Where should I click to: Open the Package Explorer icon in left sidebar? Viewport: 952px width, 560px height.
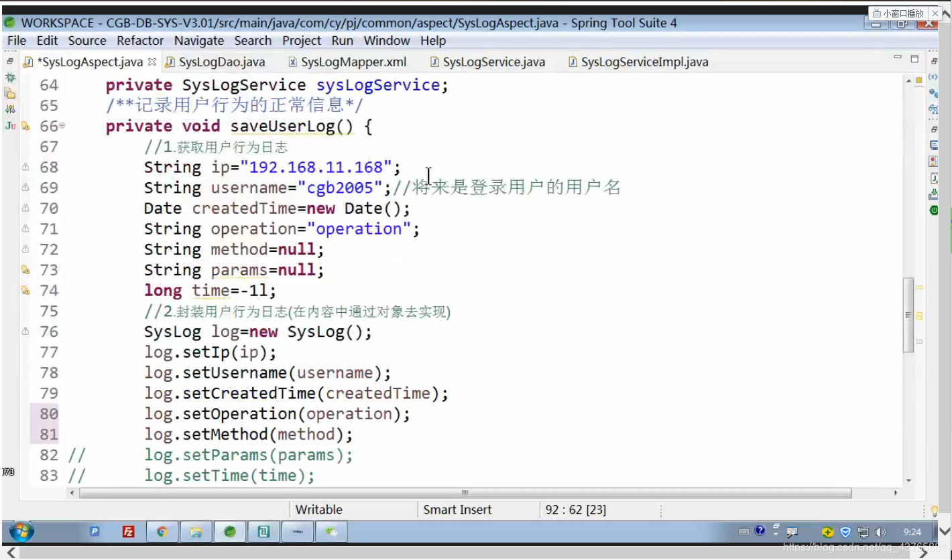[x=10, y=93]
